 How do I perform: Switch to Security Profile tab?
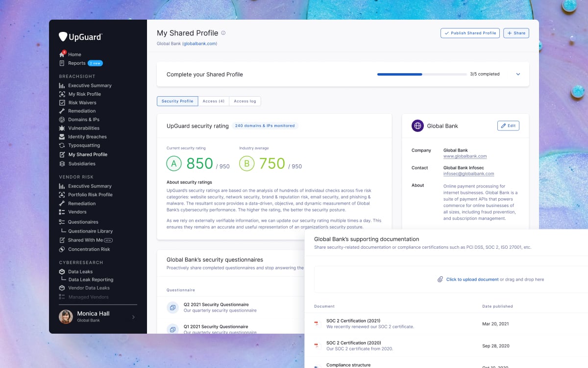pos(177,101)
